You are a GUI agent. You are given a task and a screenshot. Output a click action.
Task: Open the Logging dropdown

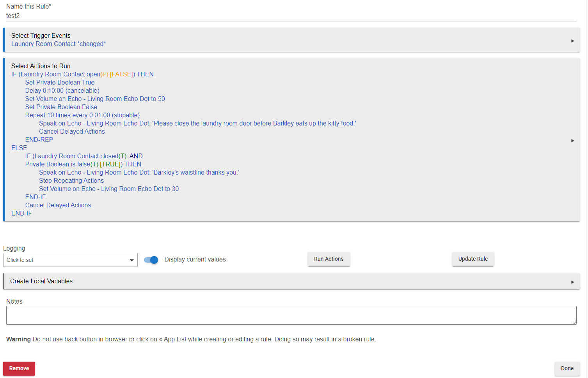(70, 260)
